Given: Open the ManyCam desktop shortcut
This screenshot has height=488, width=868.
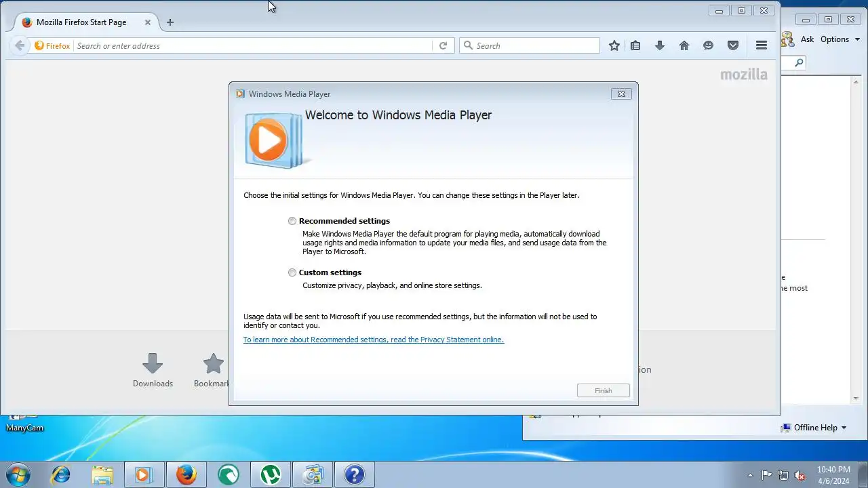Looking at the screenshot, I should tap(24, 423).
